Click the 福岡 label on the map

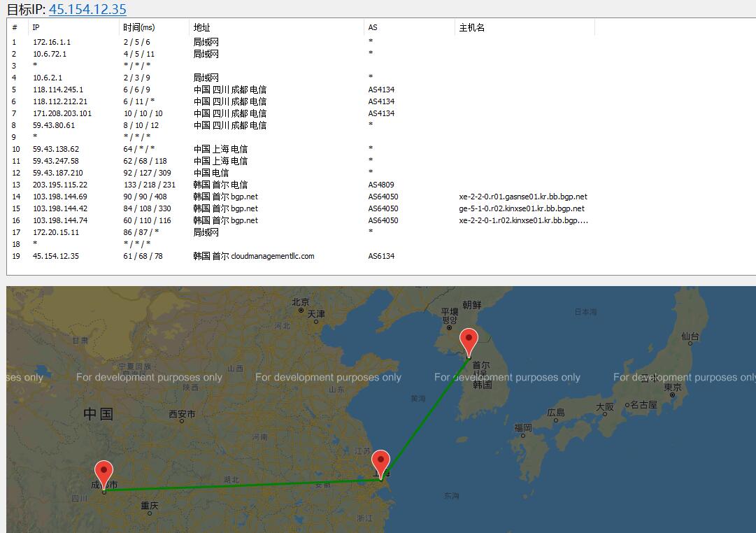coord(523,427)
